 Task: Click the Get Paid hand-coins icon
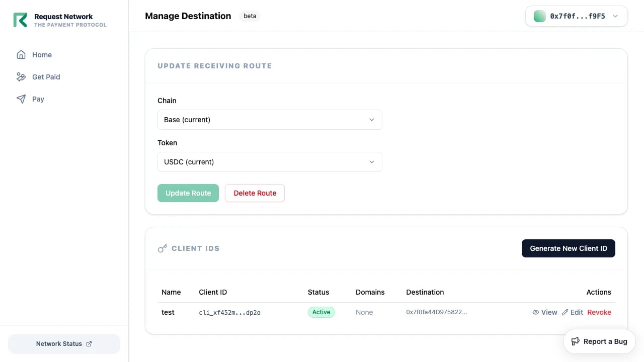[x=21, y=77]
